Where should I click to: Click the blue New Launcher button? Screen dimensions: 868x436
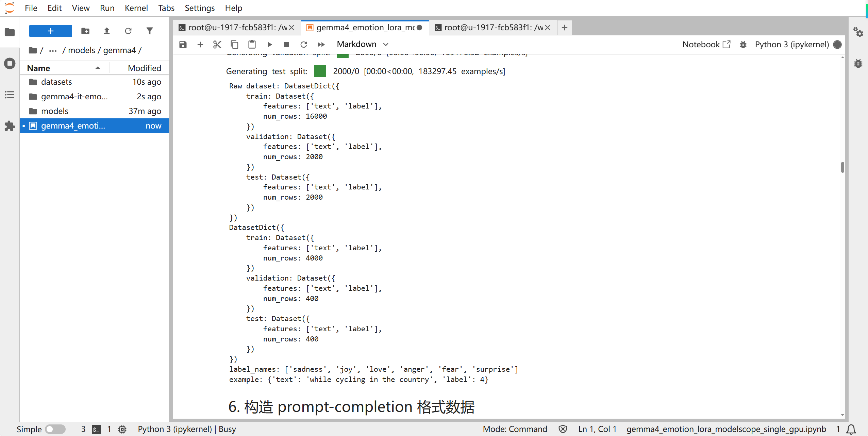[x=50, y=31]
